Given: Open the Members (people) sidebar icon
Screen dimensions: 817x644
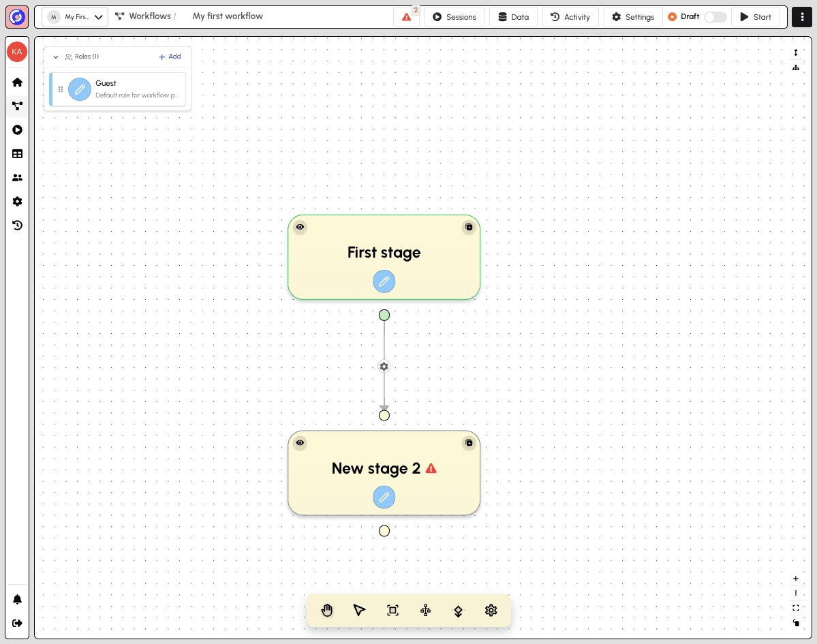Looking at the screenshot, I should click(x=17, y=177).
